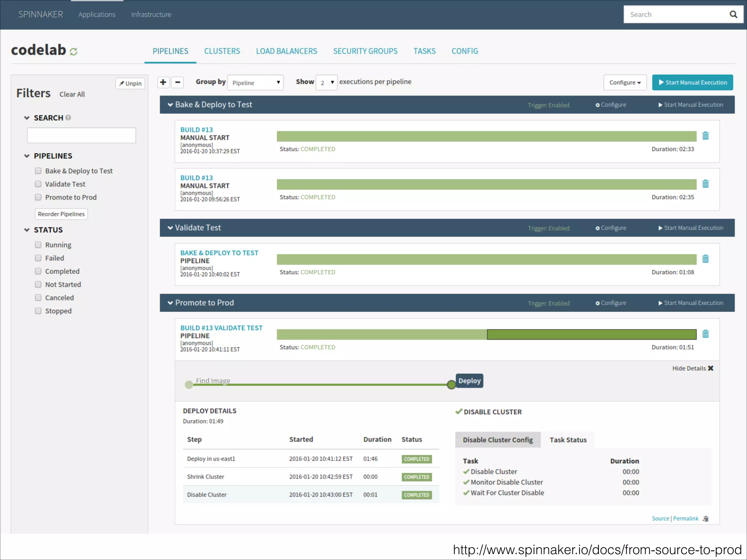Click the dark green Deploy stage bar

click(x=592, y=334)
